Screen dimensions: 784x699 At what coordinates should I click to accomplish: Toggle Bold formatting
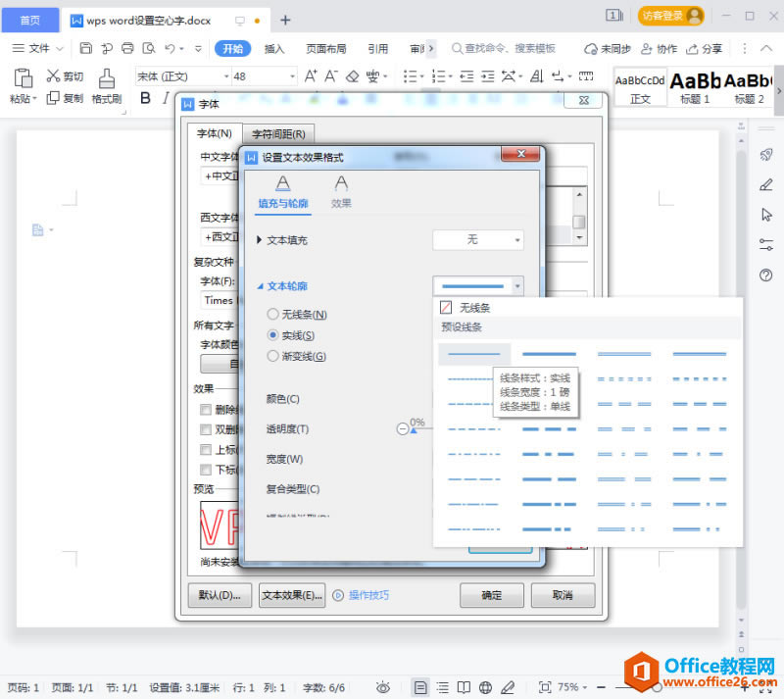pyautogui.click(x=145, y=98)
